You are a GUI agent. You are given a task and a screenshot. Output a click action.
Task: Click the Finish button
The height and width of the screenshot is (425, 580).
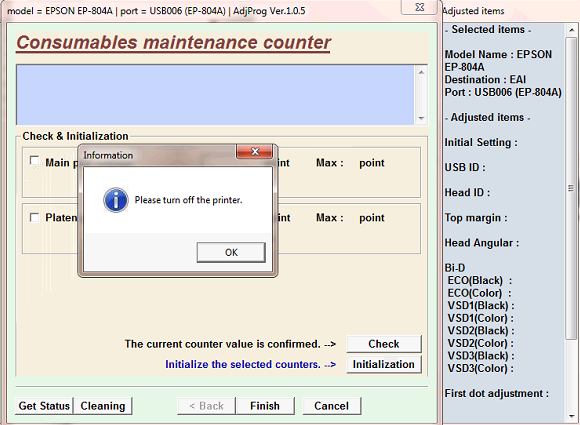(x=265, y=406)
